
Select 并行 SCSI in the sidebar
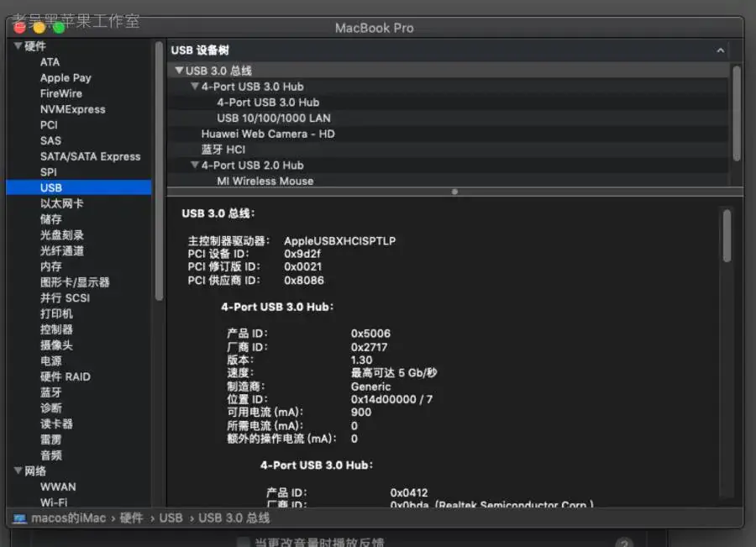pos(65,298)
